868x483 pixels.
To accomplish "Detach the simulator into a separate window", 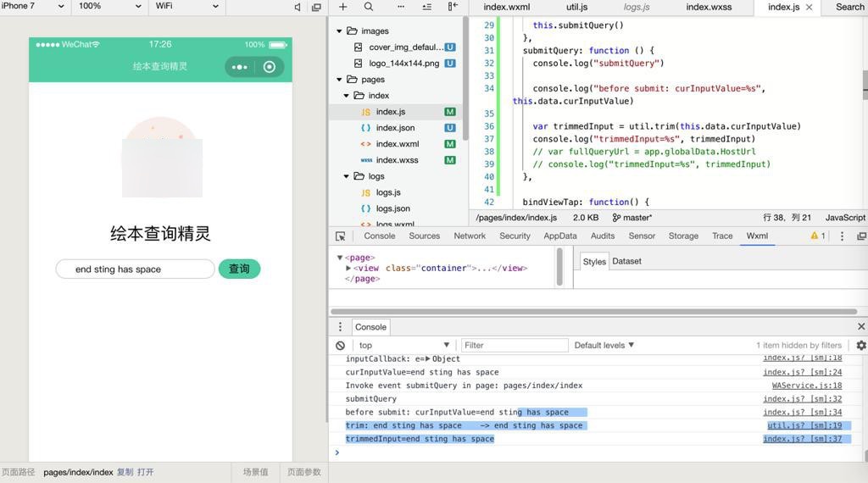I will (316, 7).
